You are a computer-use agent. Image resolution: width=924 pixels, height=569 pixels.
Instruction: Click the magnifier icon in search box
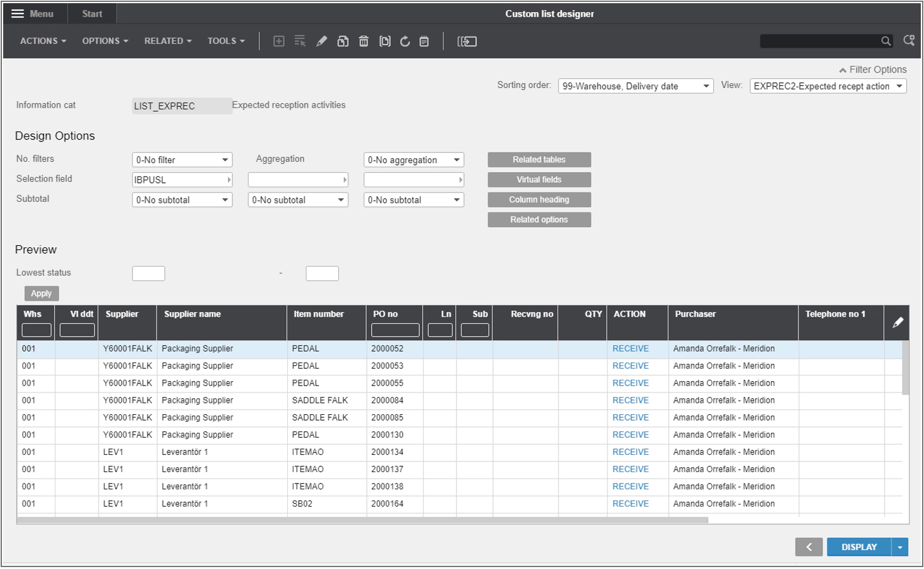coord(886,41)
